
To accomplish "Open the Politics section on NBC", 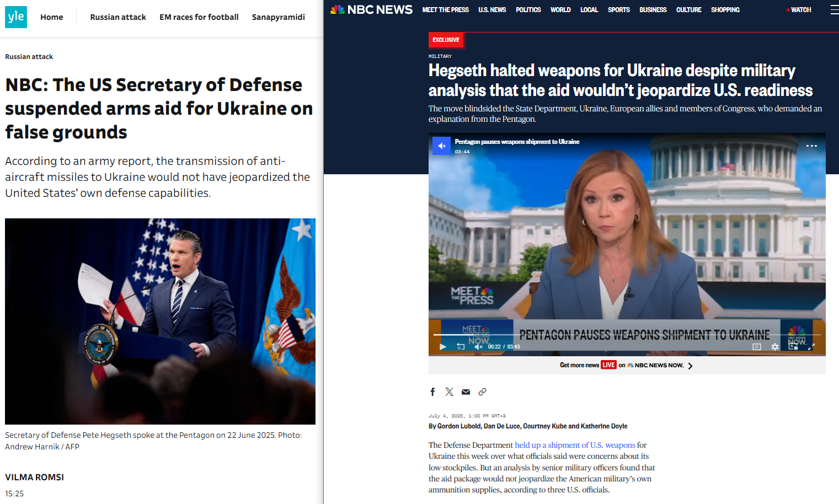I will [528, 10].
